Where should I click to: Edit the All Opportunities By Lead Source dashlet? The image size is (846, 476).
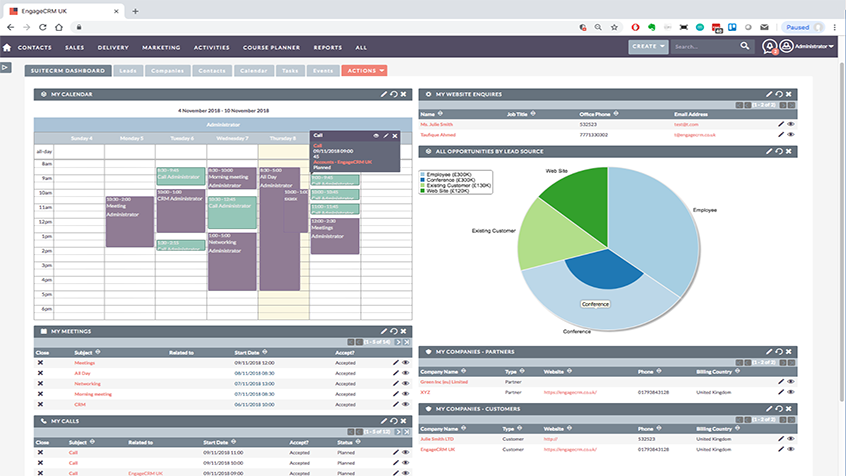[x=769, y=151]
